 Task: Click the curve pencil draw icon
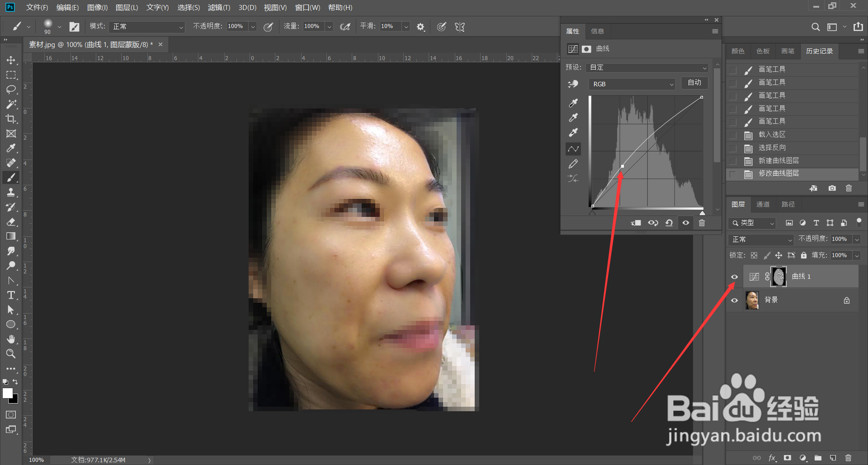573,164
